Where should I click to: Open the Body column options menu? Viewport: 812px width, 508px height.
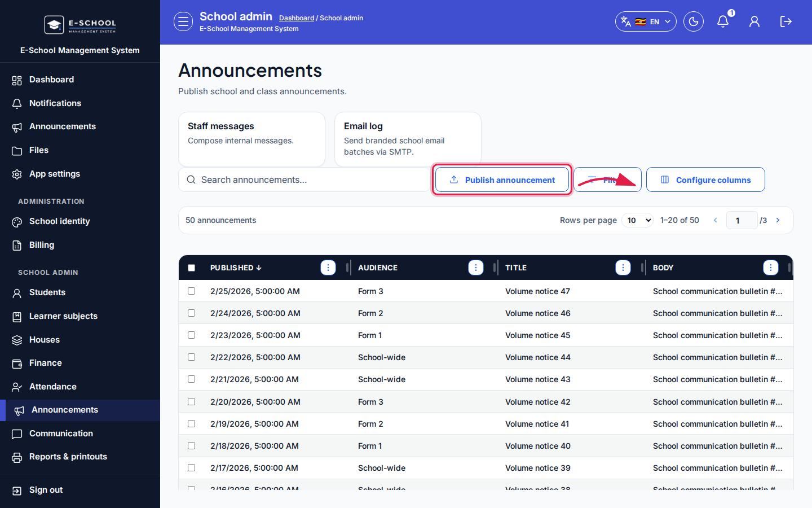pyautogui.click(x=771, y=268)
